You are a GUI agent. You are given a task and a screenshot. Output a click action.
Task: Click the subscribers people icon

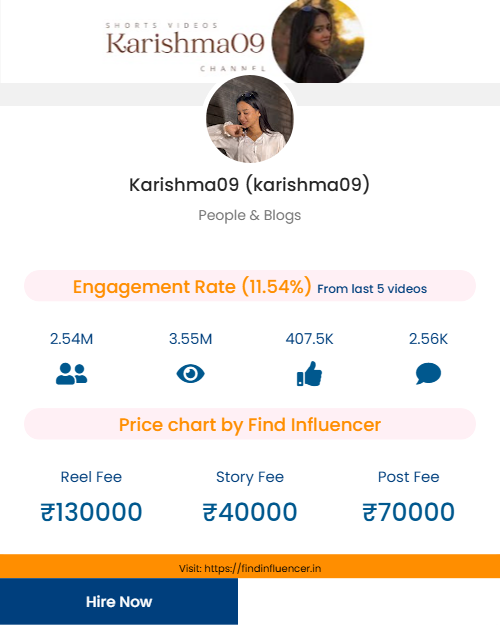71,373
